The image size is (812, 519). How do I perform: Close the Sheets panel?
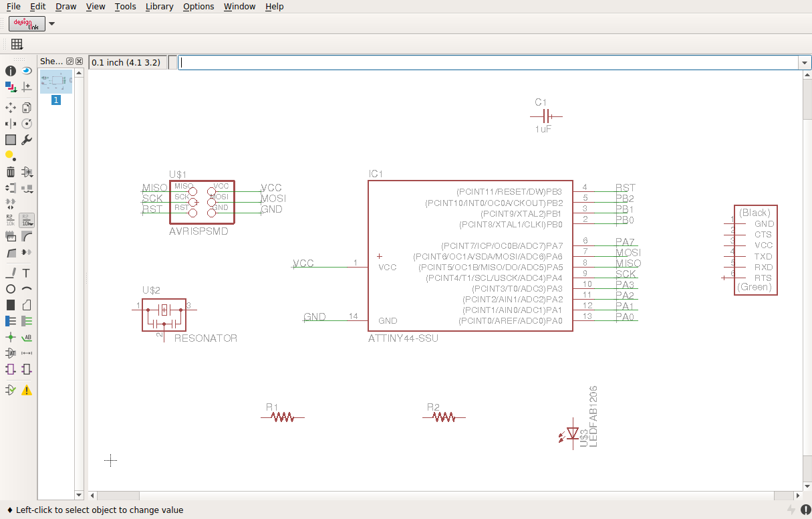pos(79,61)
